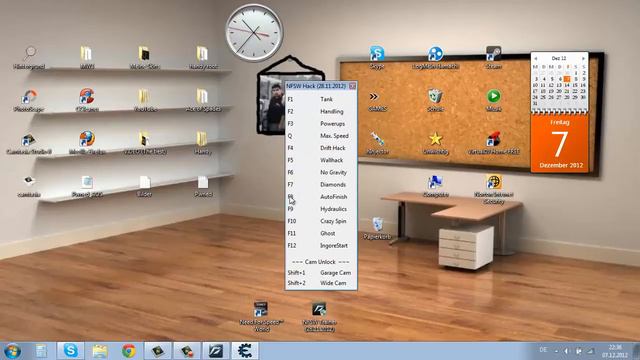Click the F12 IngoreStart row
This screenshot has height=360, width=640.
(x=321, y=246)
